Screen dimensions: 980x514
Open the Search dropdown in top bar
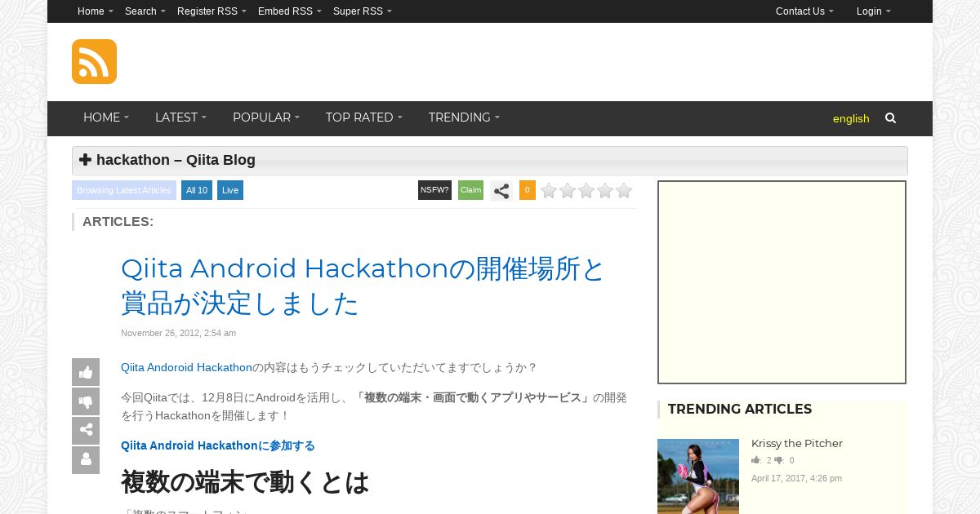click(145, 11)
